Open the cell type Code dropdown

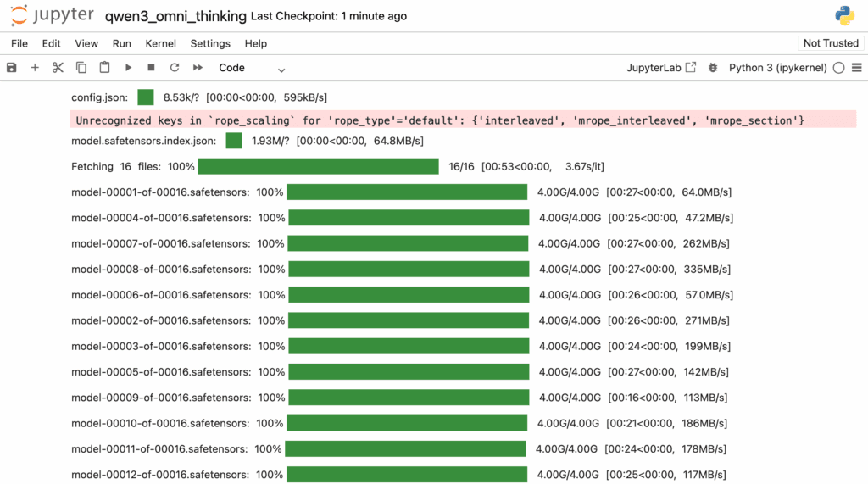(x=252, y=68)
